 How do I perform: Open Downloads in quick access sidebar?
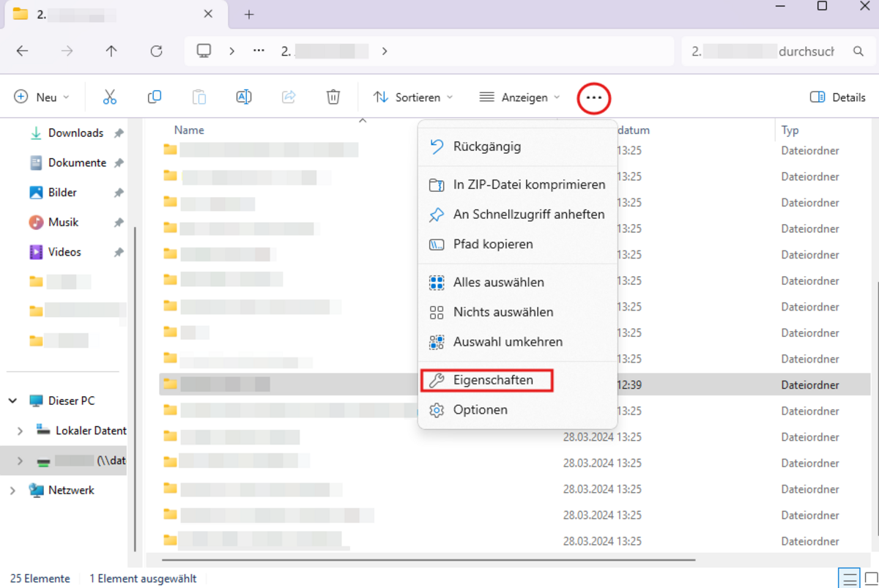tap(75, 133)
